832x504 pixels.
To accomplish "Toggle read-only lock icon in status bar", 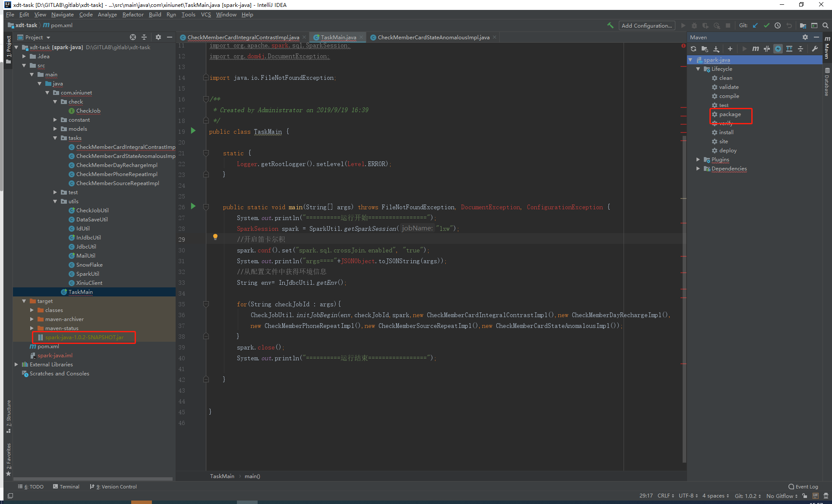I will pyautogui.click(x=805, y=496).
